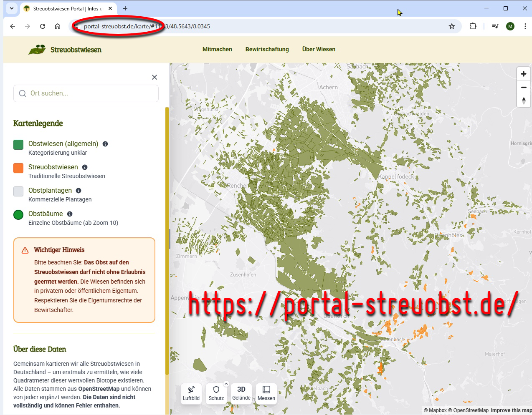Enable 3D Gelände terrain view
Viewport: 532px width, 415px height.
point(241,393)
